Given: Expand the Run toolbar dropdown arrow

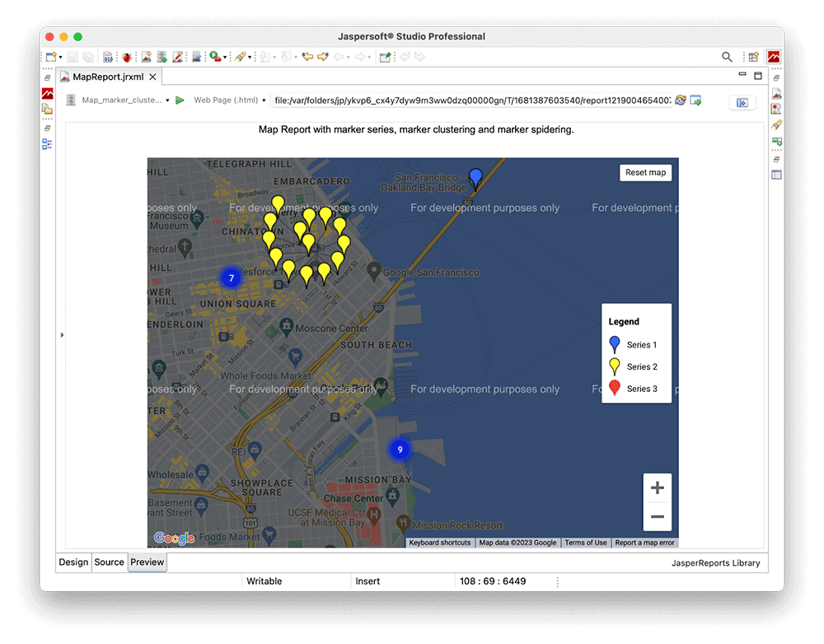Looking at the screenshot, I should click(225, 58).
